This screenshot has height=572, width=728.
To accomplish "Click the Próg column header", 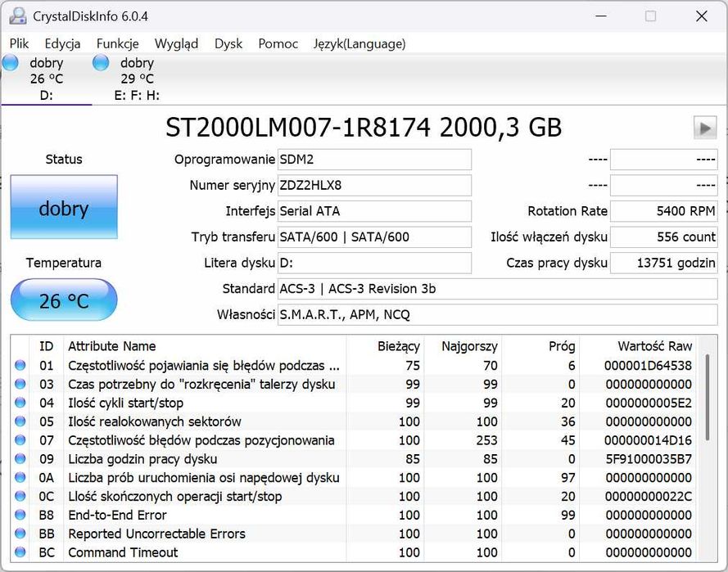I will pos(540,346).
